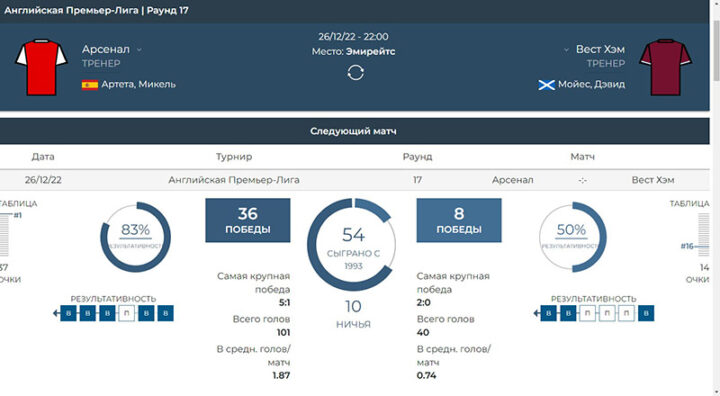This screenshot has height=396, width=720.
Task: Click the left arrow of Arsenal form strip
Action: click(56, 313)
